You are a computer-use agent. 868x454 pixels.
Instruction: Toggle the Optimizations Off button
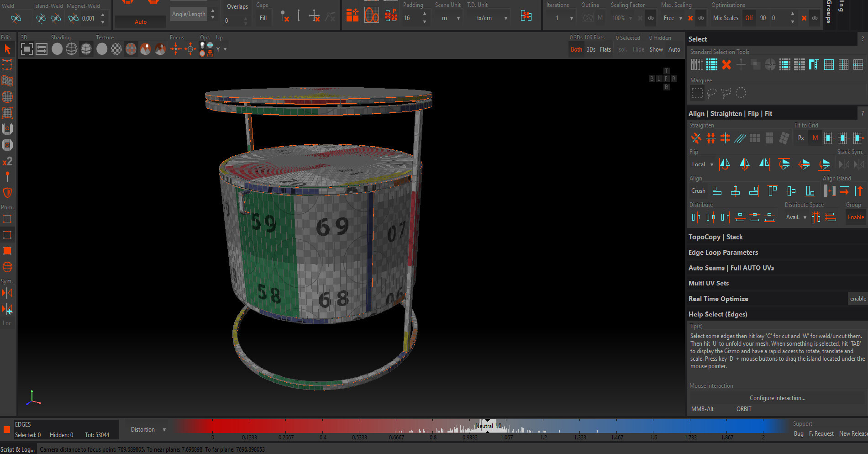pos(749,18)
